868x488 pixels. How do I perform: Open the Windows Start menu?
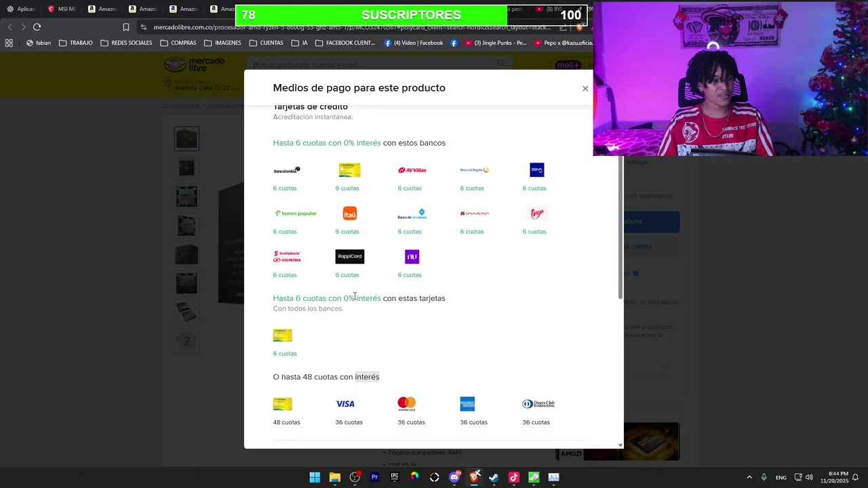click(315, 477)
